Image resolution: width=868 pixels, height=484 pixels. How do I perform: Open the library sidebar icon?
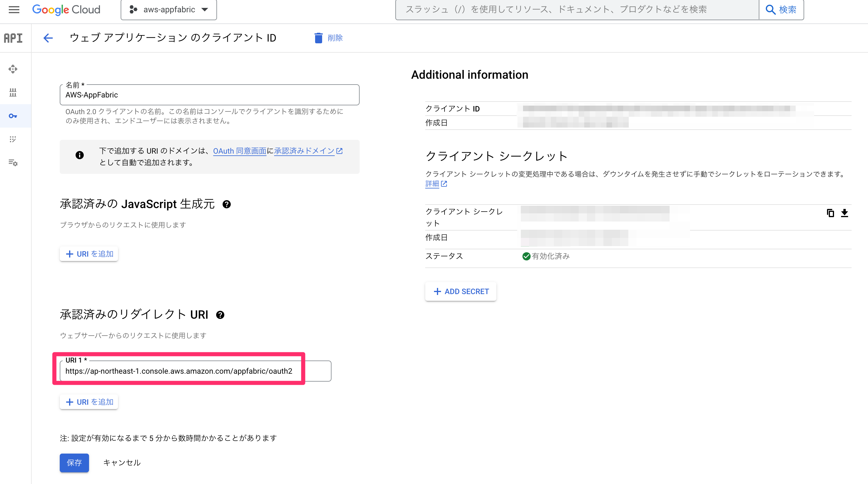[13, 93]
